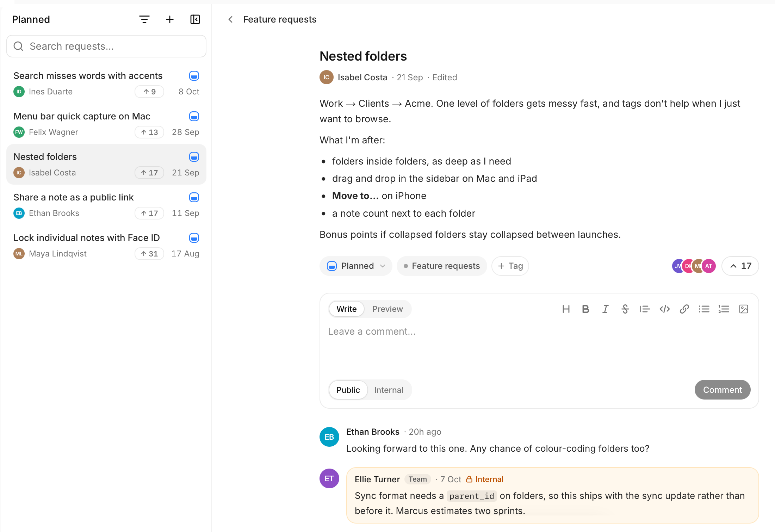Upvote Menu bar quick capture request
This screenshot has height=532, width=775.
pyautogui.click(x=149, y=132)
